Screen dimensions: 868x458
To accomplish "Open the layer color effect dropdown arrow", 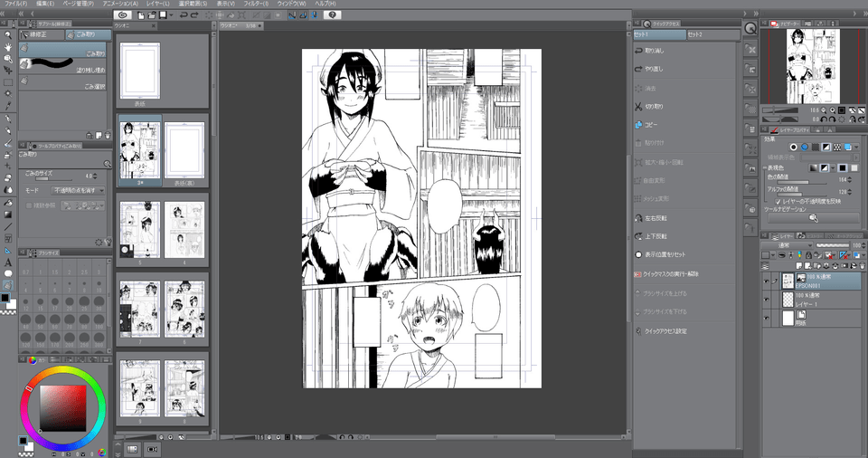I will [x=857, y=147].
